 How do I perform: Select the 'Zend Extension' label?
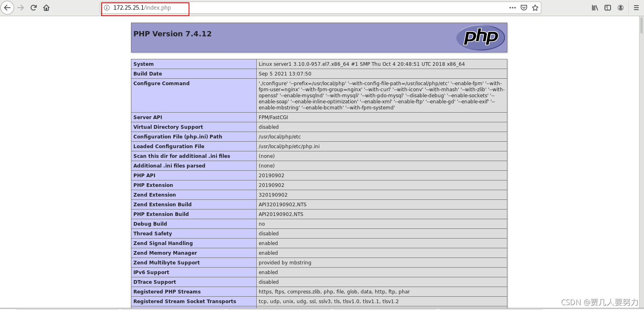coord(155,195)
